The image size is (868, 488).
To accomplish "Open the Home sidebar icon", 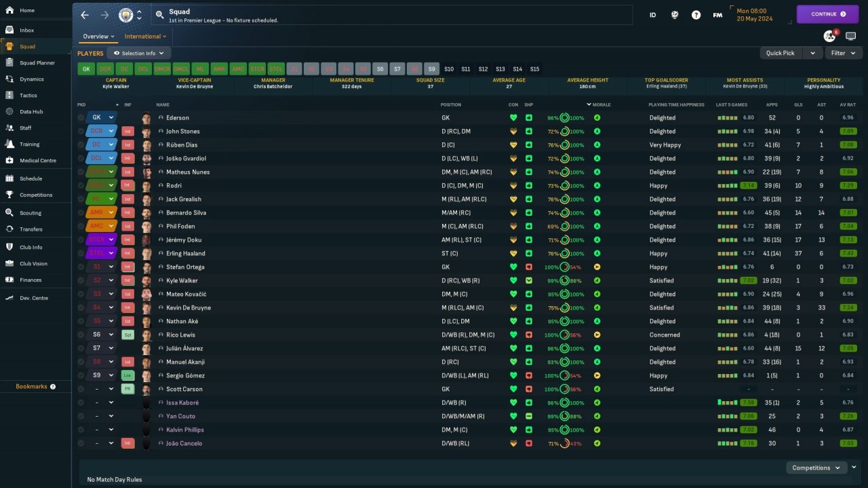I will pyautogui.click(x=9, y=10).
